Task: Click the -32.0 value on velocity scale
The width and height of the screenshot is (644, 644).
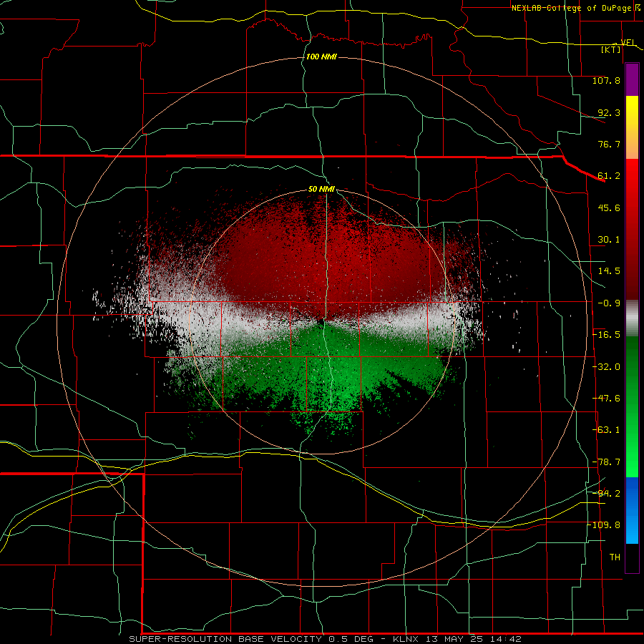Action: pos(606,367)
